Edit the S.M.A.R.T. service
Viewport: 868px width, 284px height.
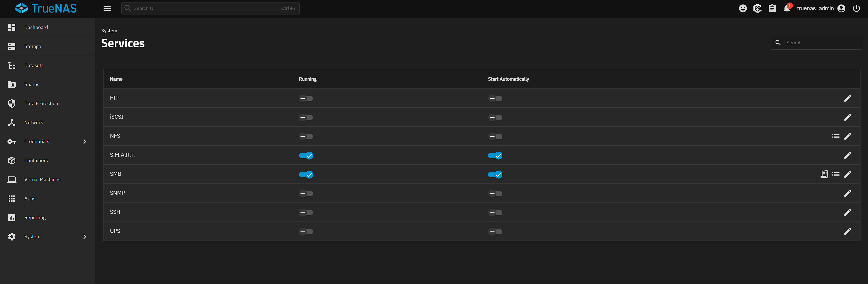coord(847,155)
